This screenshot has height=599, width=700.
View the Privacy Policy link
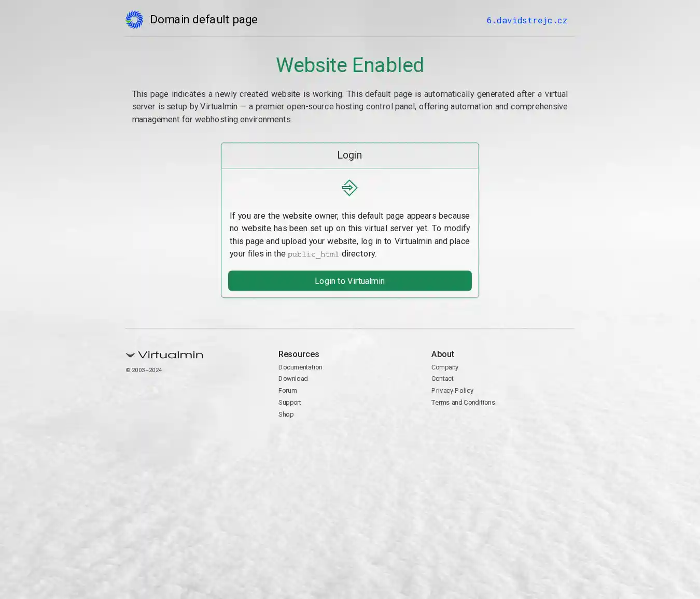click(x=452, y=391)
